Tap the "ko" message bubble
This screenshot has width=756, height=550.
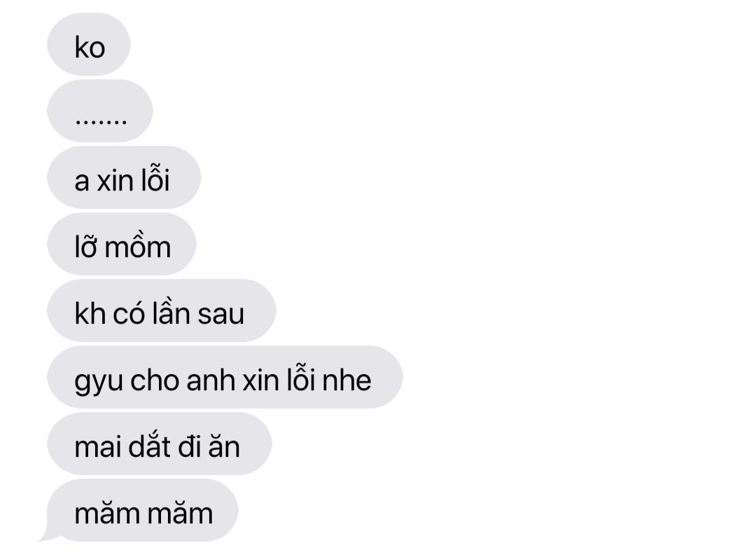89,44
